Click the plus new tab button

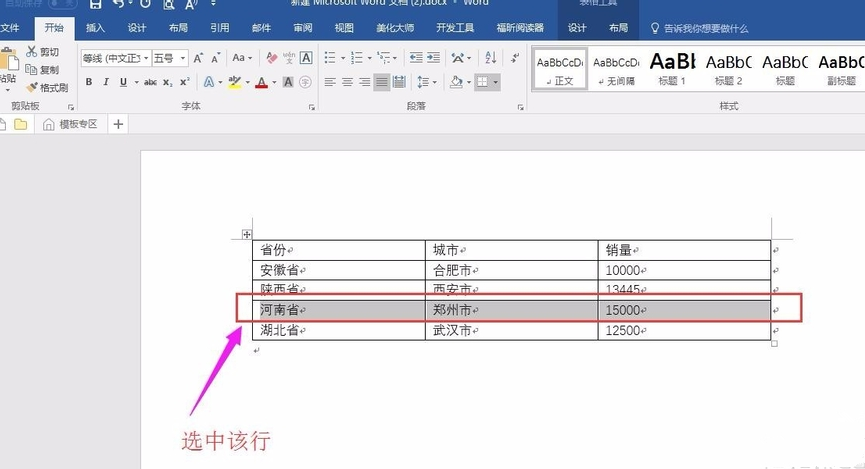118,124
